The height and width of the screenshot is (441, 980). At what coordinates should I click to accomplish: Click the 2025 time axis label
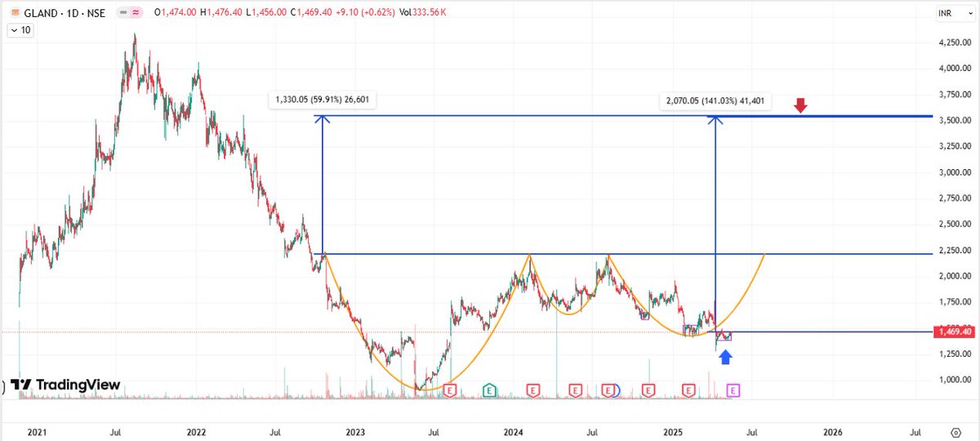(x=674, y=431)
